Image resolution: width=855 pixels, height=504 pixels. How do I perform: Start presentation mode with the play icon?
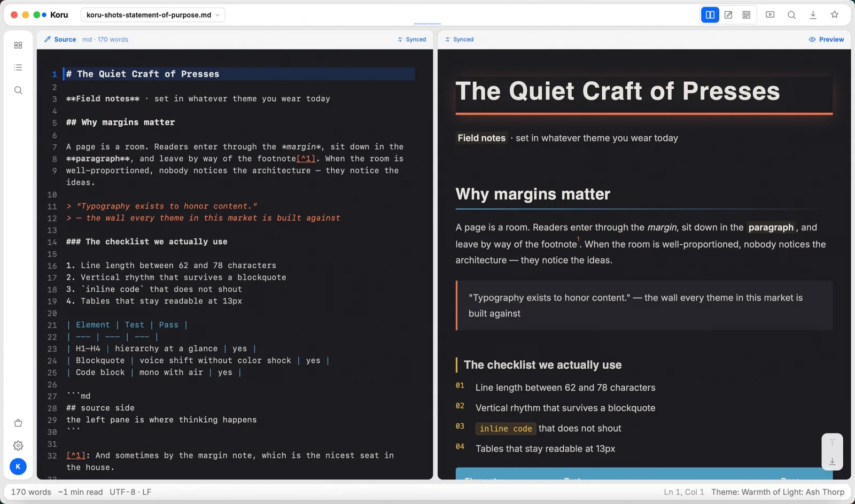[770, 15]
